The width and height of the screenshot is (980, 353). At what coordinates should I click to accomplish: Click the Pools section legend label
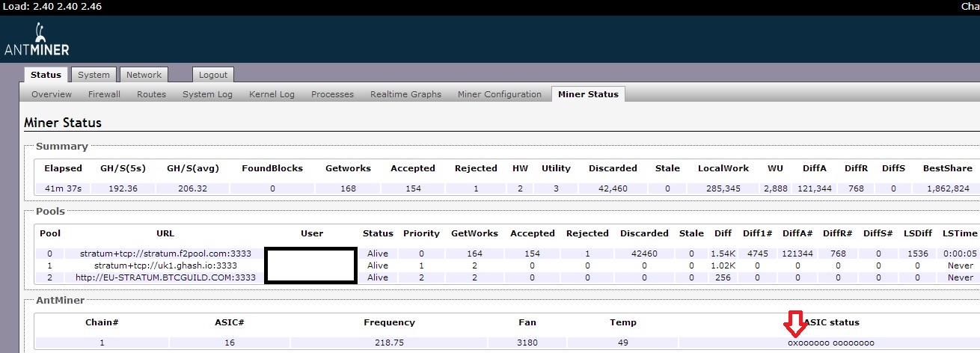pos(50,212)
